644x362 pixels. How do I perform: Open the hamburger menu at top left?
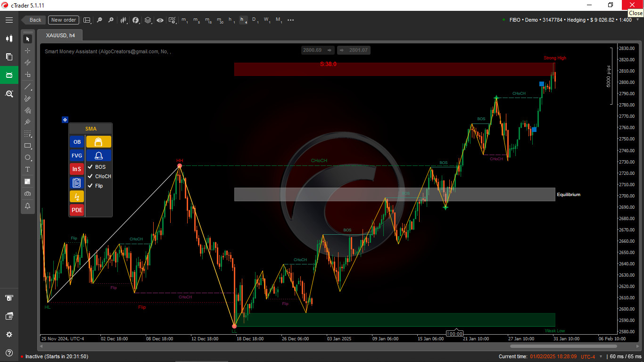pos(8,20)
